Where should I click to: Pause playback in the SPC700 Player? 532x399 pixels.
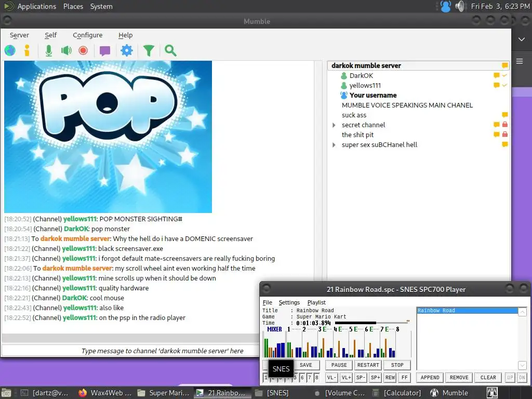[x=339, y=365]
